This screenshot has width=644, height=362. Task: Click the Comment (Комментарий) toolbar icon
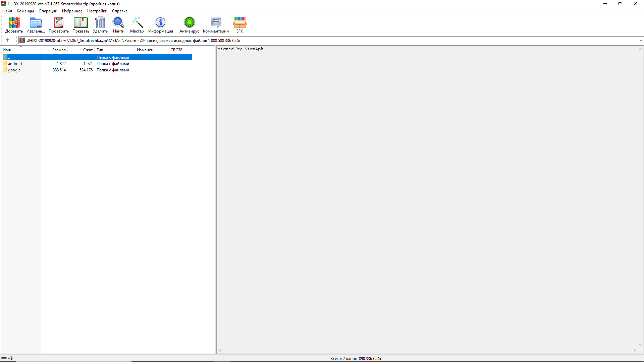(216, 25)
